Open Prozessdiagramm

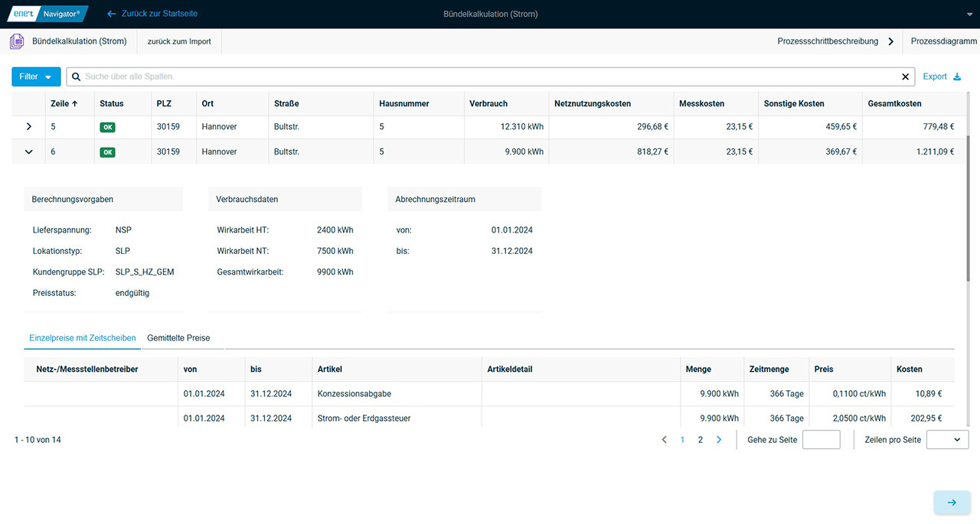click(943, 41)
